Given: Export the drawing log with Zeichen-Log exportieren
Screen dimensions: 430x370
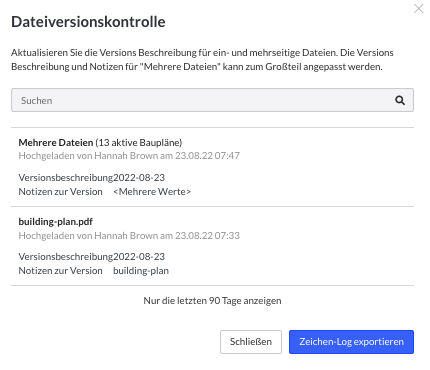Looking at the screenshot, I should tap(351, 342).
